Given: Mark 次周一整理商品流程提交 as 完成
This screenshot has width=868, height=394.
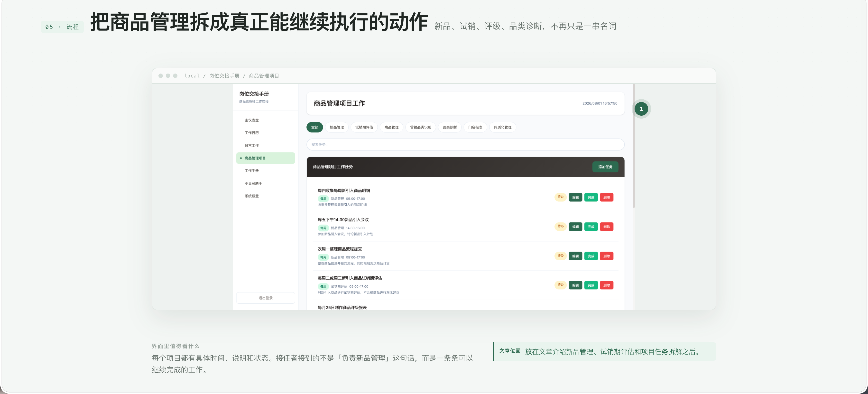Looking at the screenshot, I should [x=591, y=256].
